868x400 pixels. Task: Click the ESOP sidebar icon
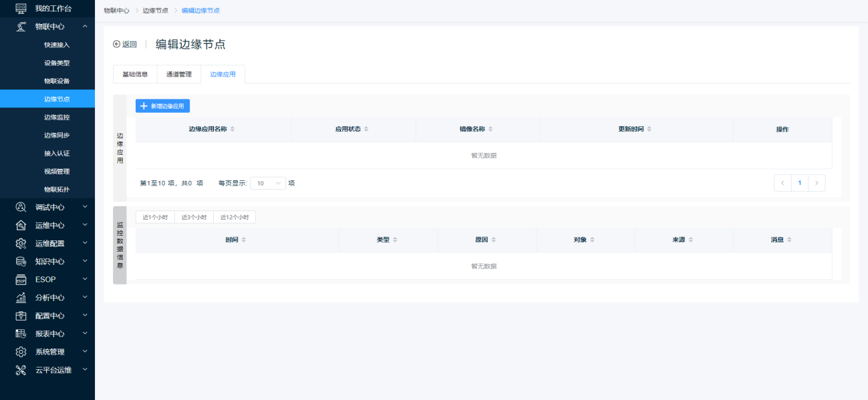pos(21,279)
